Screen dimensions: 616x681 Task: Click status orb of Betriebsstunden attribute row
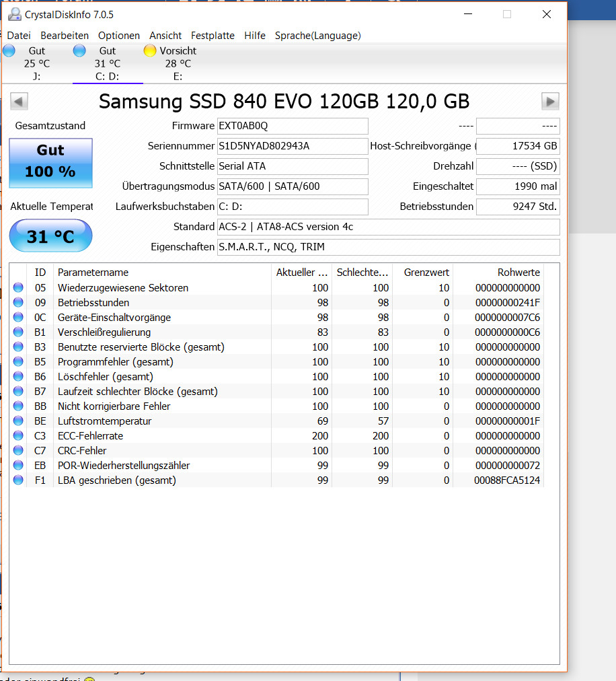tap(18, 302)
